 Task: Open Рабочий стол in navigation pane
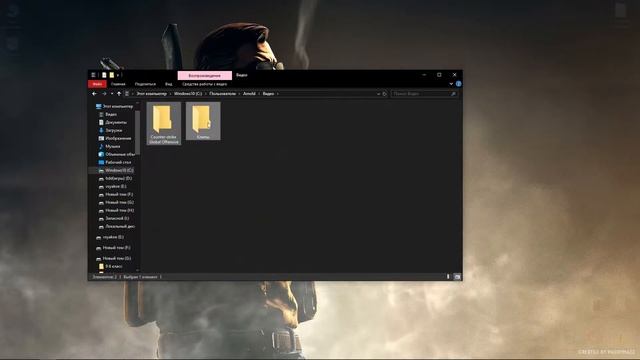(115, 162)
